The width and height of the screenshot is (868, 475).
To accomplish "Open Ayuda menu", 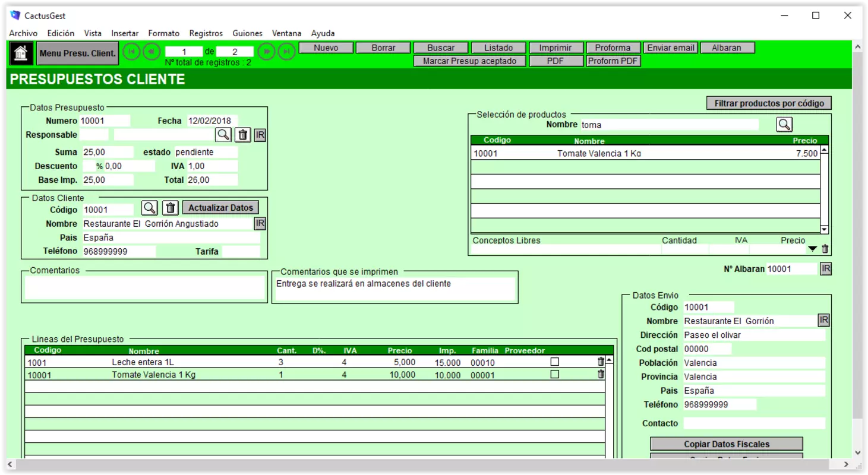I will 323,33.
